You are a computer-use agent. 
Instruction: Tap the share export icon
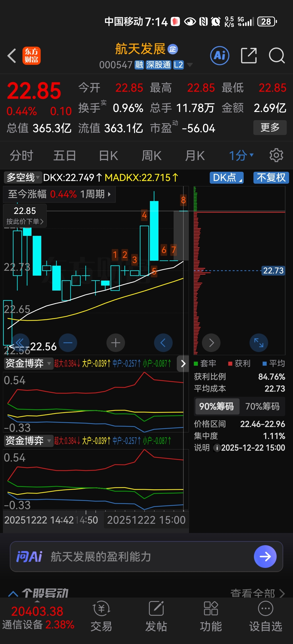pos(249,56)
